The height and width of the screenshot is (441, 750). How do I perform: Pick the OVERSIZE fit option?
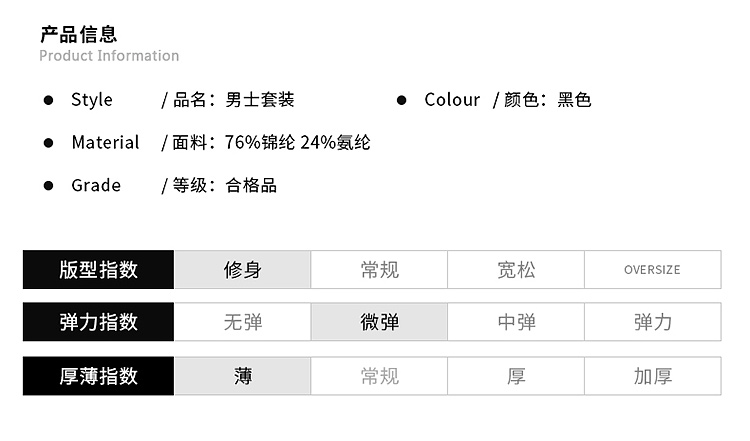coord(652,270)
